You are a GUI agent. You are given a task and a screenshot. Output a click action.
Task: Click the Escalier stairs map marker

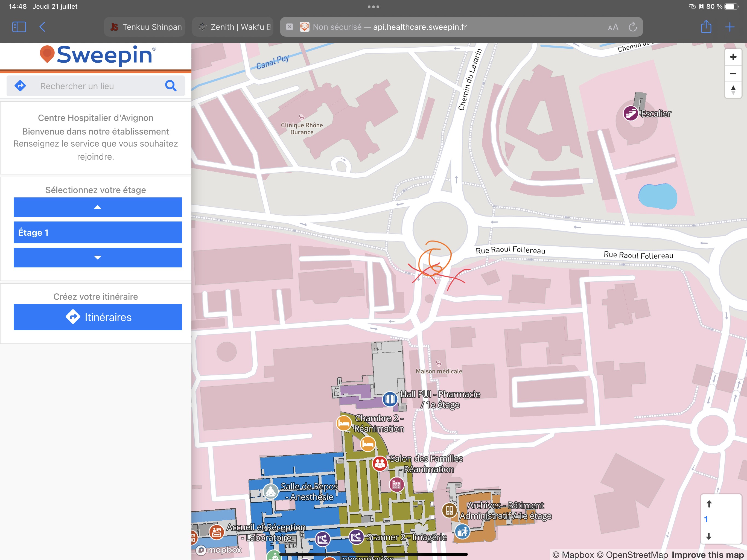(x=630, y=113)
